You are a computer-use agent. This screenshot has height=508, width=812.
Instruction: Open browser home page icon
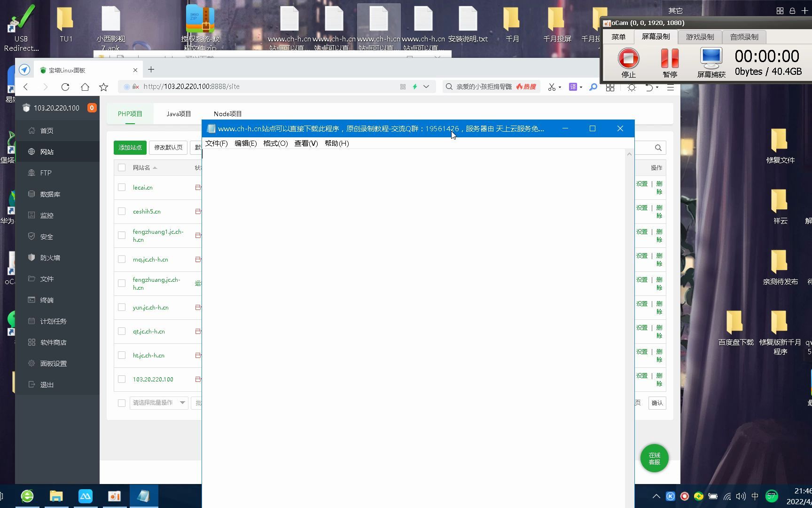pos(85,87)
